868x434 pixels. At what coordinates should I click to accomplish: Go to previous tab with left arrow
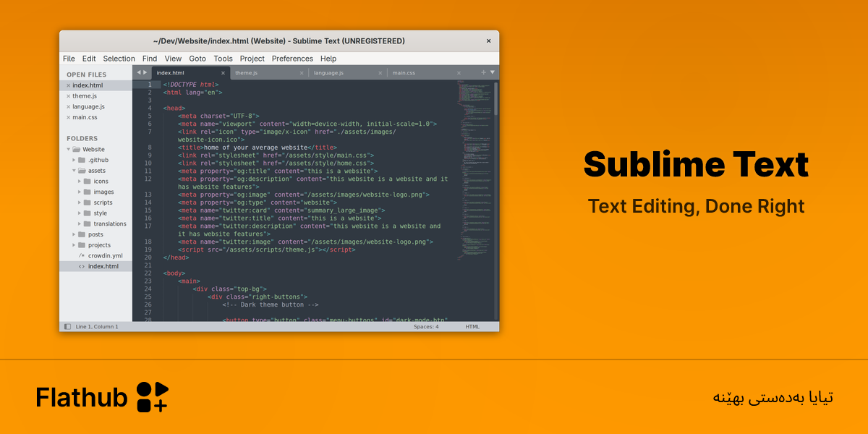pyautogui.click(x=138, y=72)
